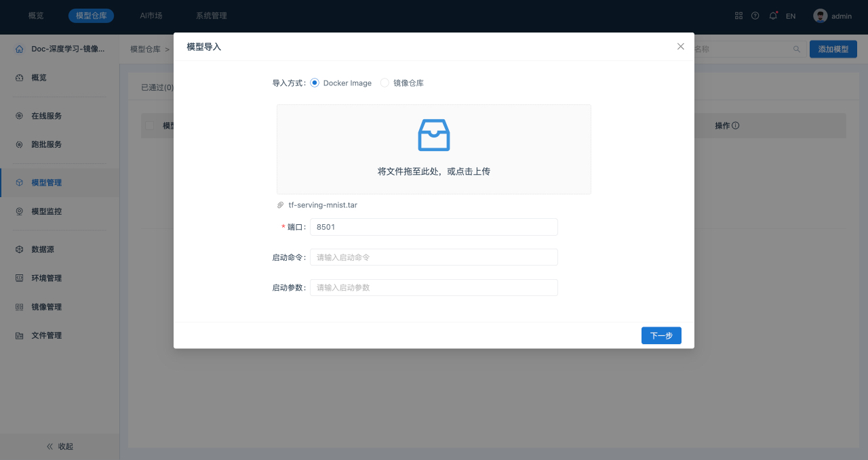Viewport: 868px width, 460px height.
Task: Click the grid apps icon in top bar
Action: coord(738,16)
